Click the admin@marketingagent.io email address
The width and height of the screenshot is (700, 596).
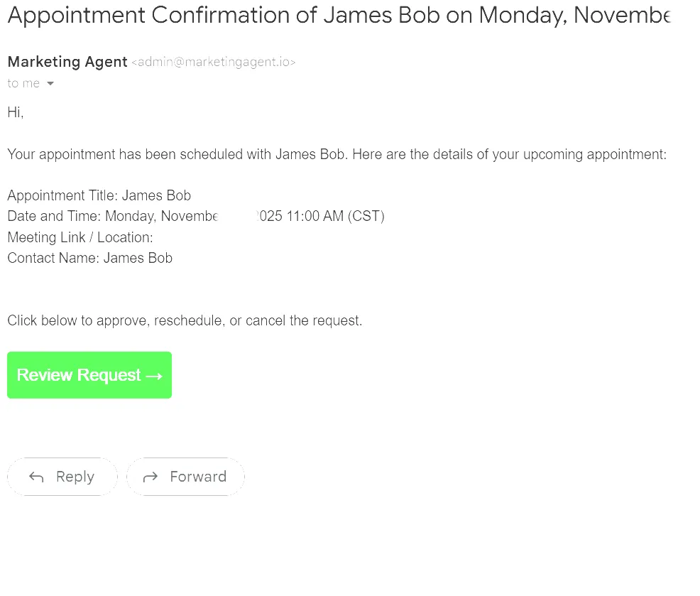click(x=213, y=63)
